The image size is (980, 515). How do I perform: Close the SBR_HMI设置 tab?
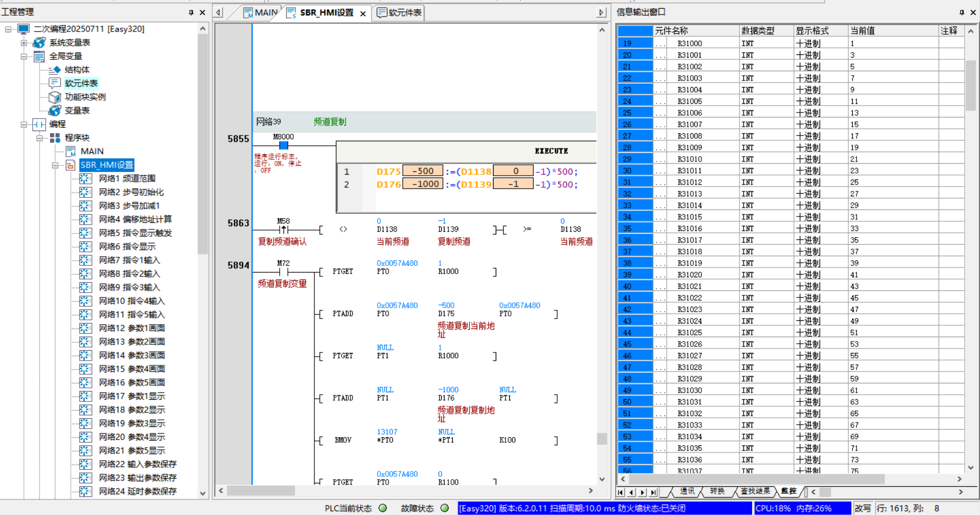coord(363,13)
